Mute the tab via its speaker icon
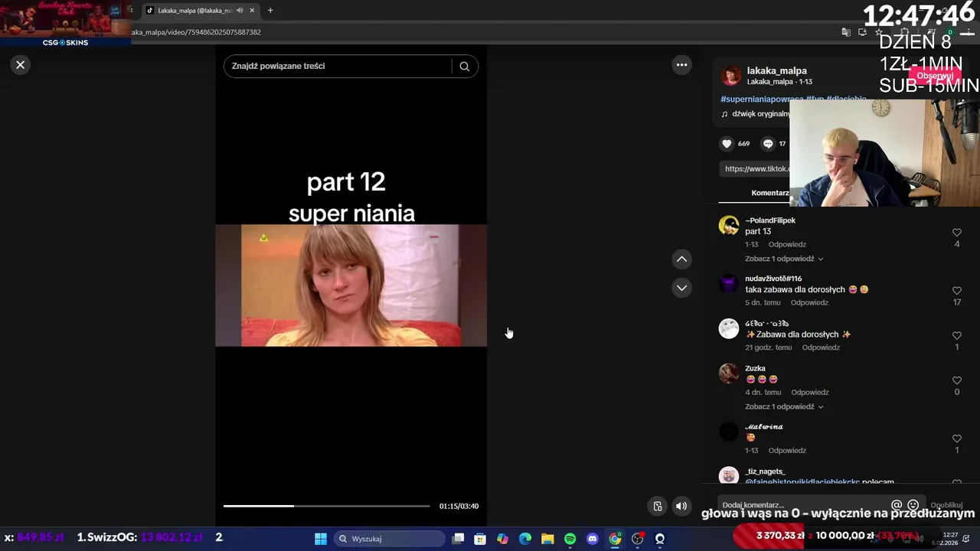The height and width of the screenshot is (551, 980). coord(240,11)
